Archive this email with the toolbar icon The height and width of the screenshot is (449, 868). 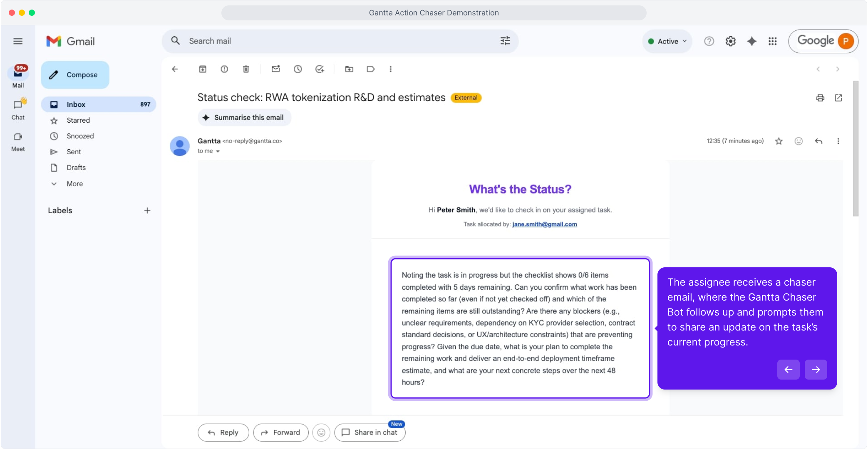(203, 69)
